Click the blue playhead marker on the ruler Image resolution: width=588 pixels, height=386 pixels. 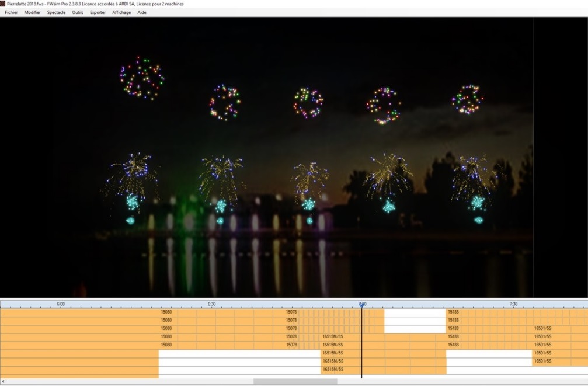click(x=362, y=305)
